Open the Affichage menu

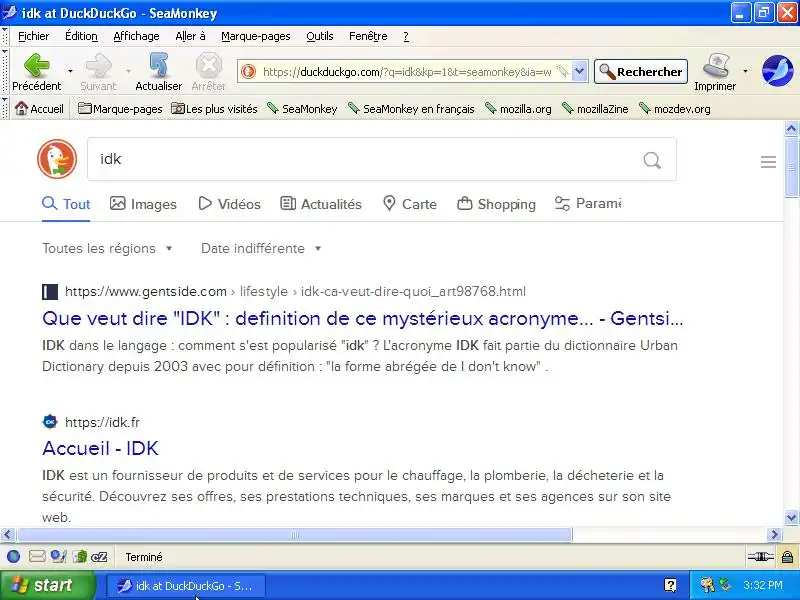pos(136,36)
